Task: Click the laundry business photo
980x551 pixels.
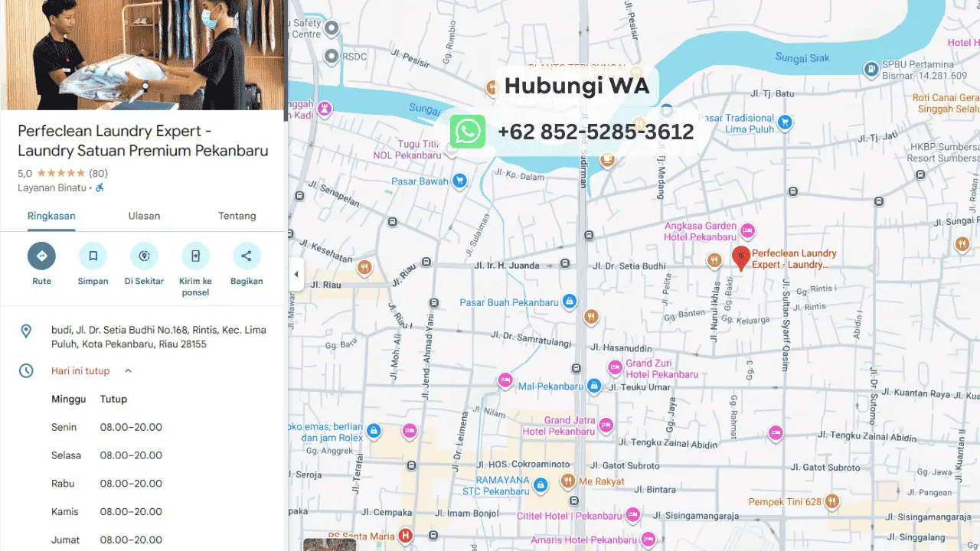Action: (142, 55)
